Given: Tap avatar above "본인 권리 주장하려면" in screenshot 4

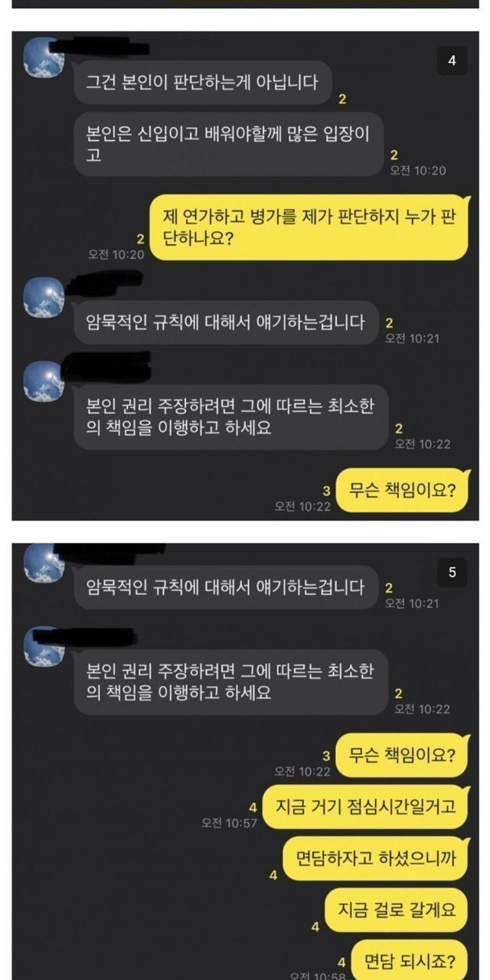Looking at the screenshot, I should [x=44, y=381].
